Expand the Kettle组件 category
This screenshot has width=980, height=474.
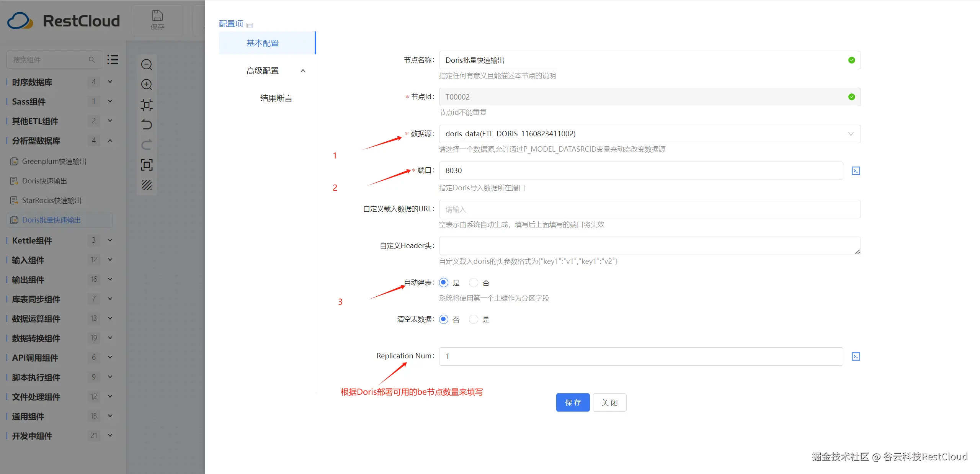tap(110, 240)
